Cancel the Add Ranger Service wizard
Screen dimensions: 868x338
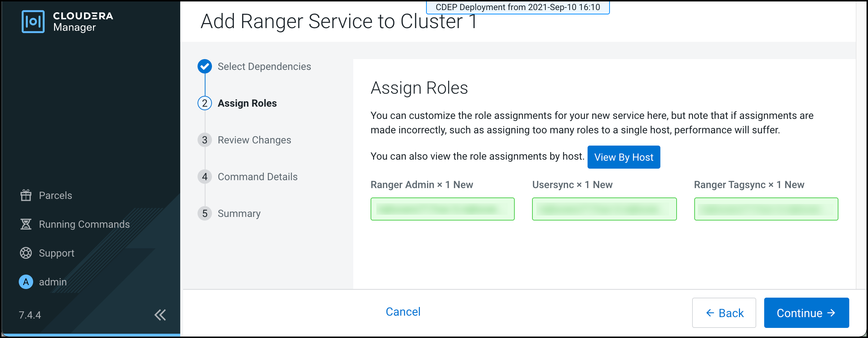coord(403,312)
